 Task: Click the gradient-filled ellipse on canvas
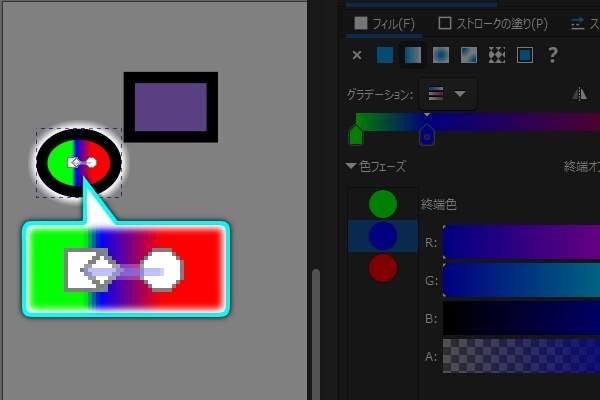click(79, 163)
